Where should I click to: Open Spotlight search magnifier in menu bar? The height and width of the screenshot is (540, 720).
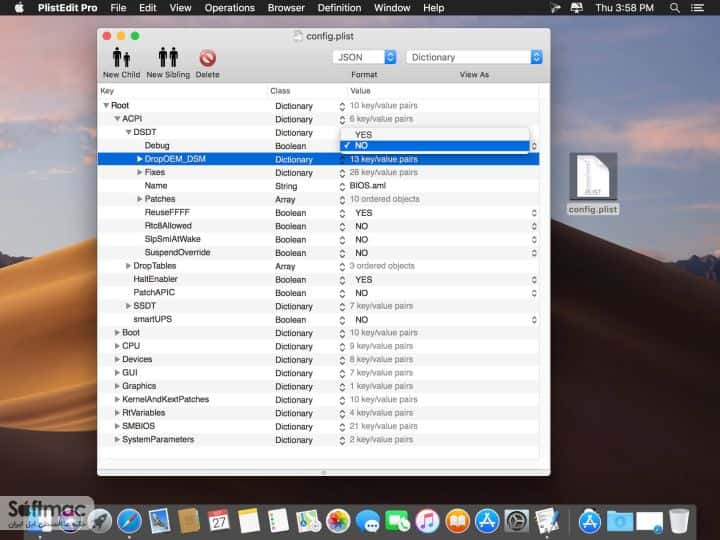[x=675, y=8]
